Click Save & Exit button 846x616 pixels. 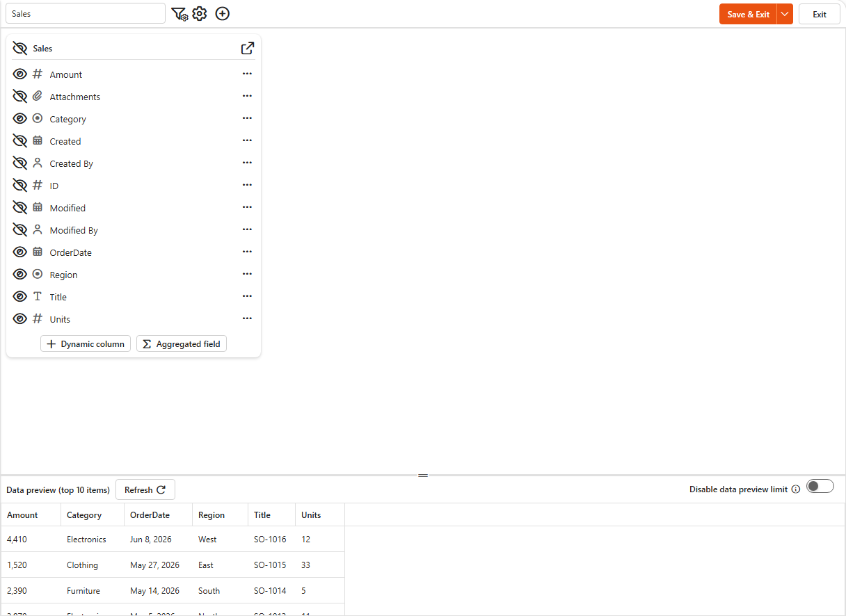[x=748, y=14]
